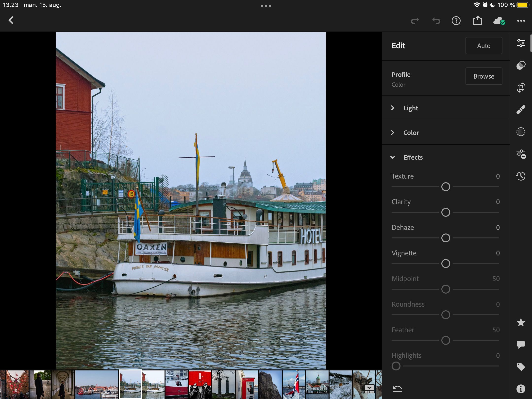Adjust the Roundness slider handle
Screen dimensions: 532x399
point(446,315)
